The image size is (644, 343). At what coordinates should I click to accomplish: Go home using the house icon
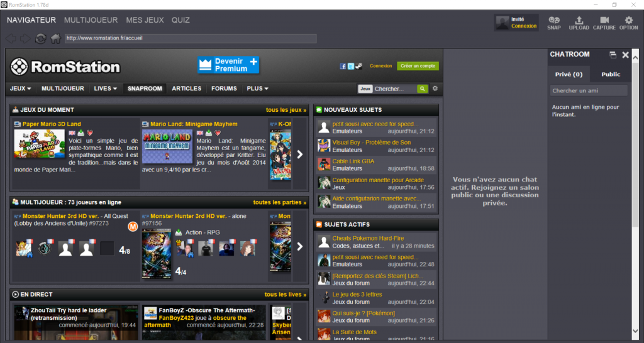pos(56,38)
